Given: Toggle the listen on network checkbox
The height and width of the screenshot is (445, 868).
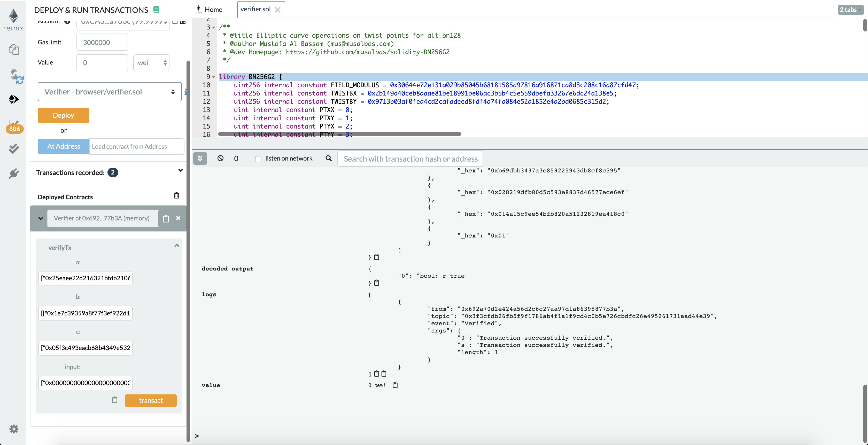Looking at the screenshot, I should point(258,158).
